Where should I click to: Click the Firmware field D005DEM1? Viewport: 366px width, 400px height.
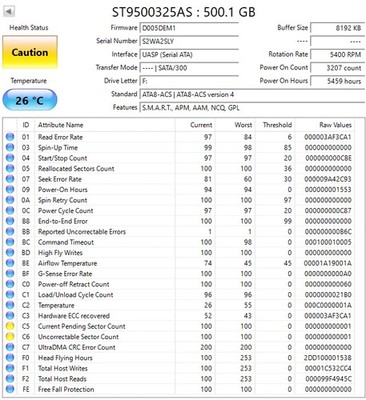click(189, 28)
